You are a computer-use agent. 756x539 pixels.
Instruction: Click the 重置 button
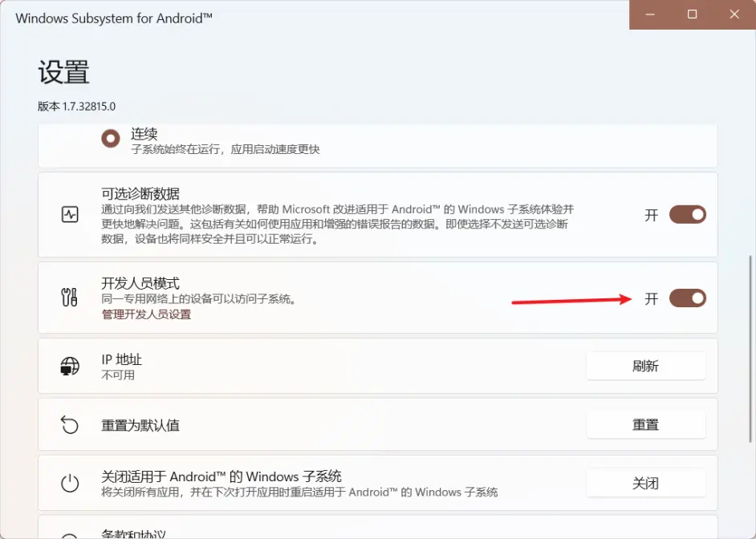645,425
